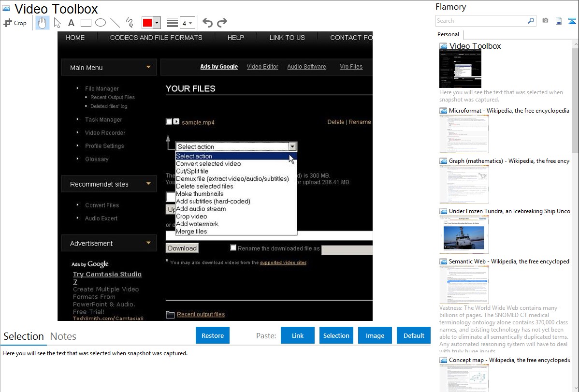Open supported video sites link
This screenshot has height=392, width=579.
pos(283,262)
